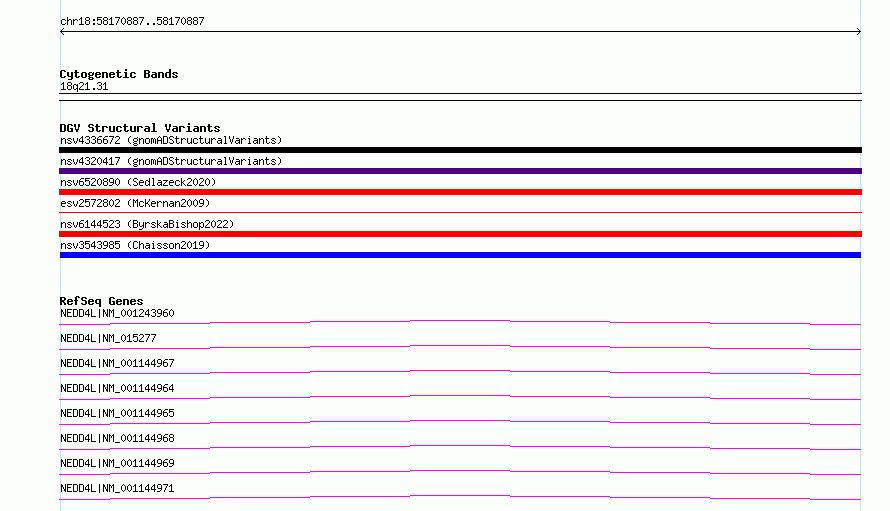Viewport: 890px width, 511px height.
Task: Click the red bar for nsv6520890
Action: pyautogui.click(x=460, y=192)
